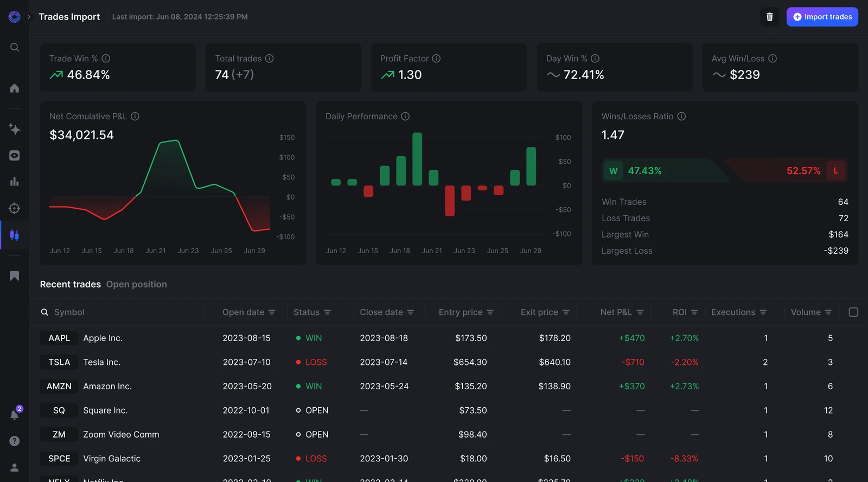Image resolution: width=868 pixels, height=482 pixels.
Task: Open the bookmark sidebar icon
Action: pyautogui.click(x=15, y=276)
